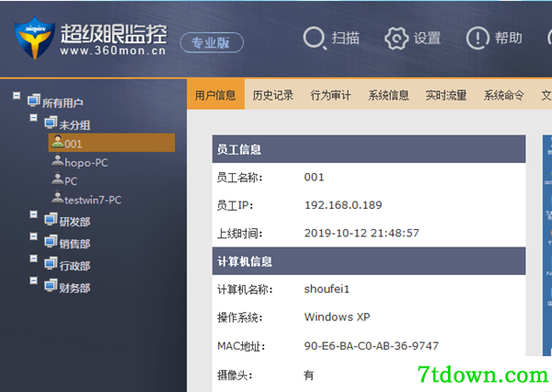Select the 行政部 department label
Viewport: 552px width, 392px height.
click(x=75, y=266)
